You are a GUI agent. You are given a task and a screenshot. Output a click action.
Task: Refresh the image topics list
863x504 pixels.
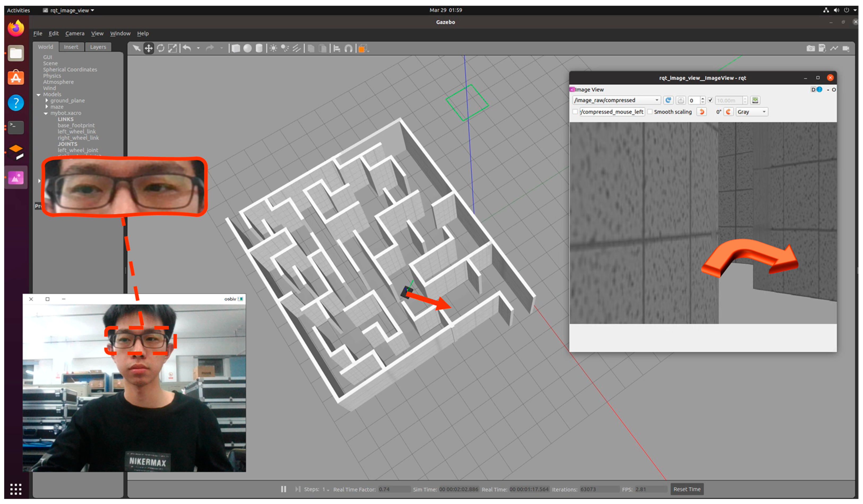668,100
